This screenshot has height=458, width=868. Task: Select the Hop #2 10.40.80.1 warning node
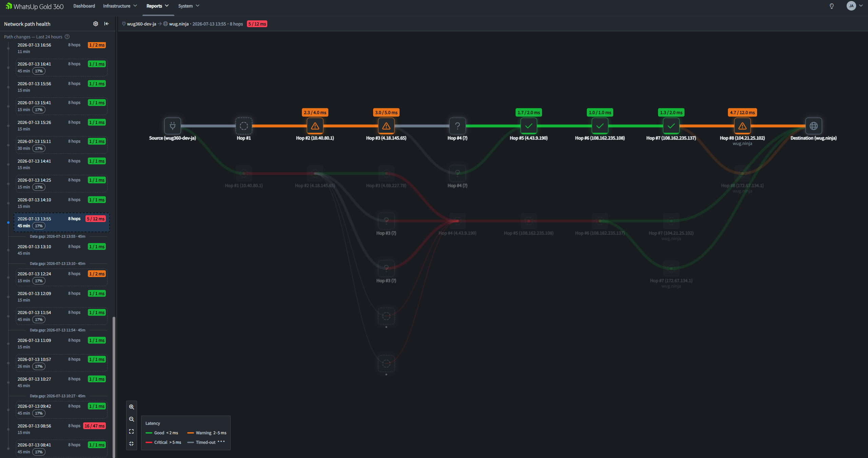pyautogui.click(x=315, y=126)
